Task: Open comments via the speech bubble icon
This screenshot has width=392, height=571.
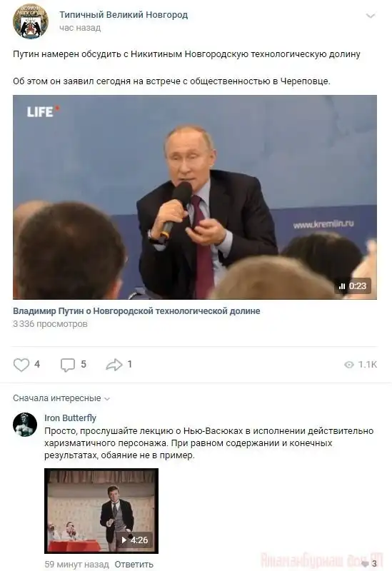Action: [67, 365]
